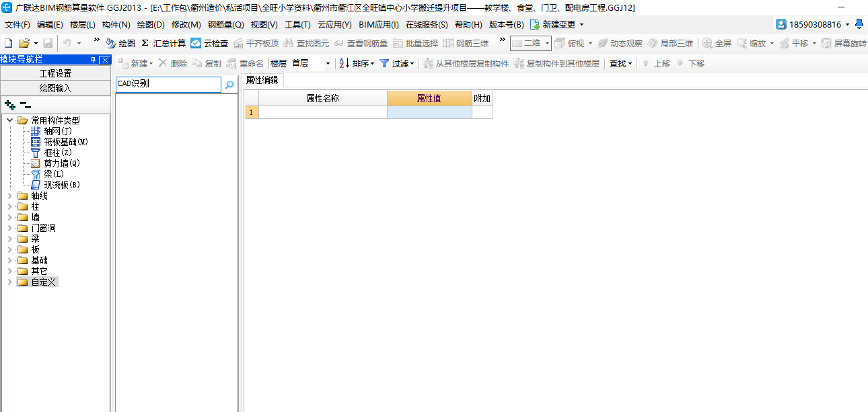Image resolution: width=868 pixels, height=412 pixels.
Task: Pin the 模块导航栏 panel
Action: click(x=93, y=60)
